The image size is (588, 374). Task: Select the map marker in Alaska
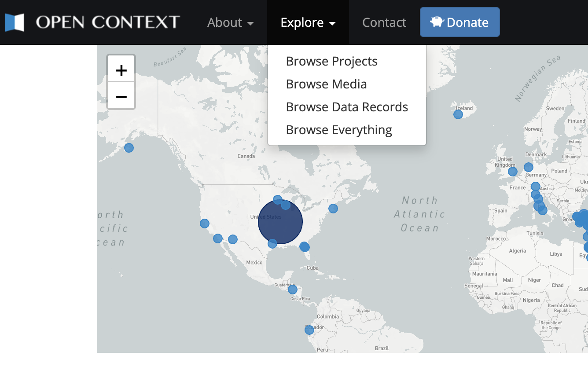point(129,148)
